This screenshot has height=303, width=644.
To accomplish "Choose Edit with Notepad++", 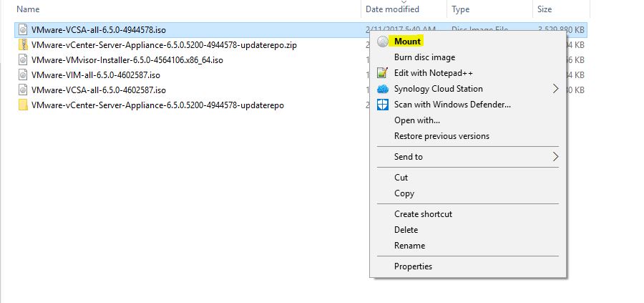I will [434, 73].
